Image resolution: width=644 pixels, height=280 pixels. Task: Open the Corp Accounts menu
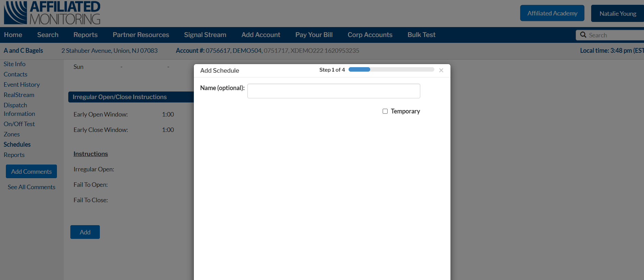pyautogui.click(x=370, y=35)
